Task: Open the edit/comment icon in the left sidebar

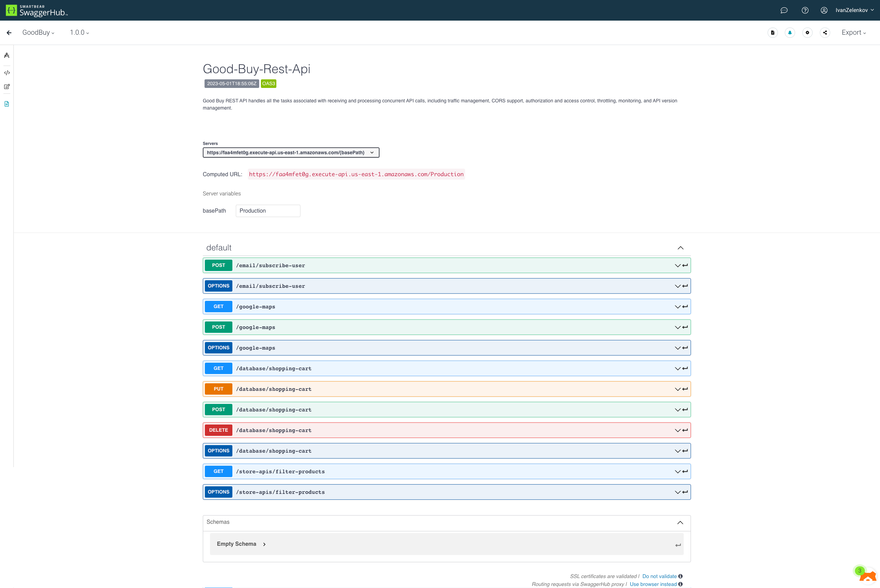Action: point(7,86)
